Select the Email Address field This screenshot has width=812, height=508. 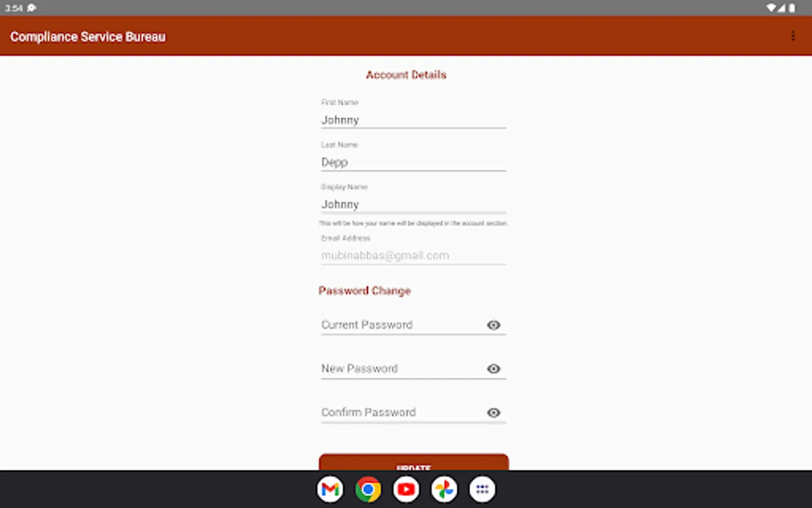pyautogui.click(x=413, y=255)
